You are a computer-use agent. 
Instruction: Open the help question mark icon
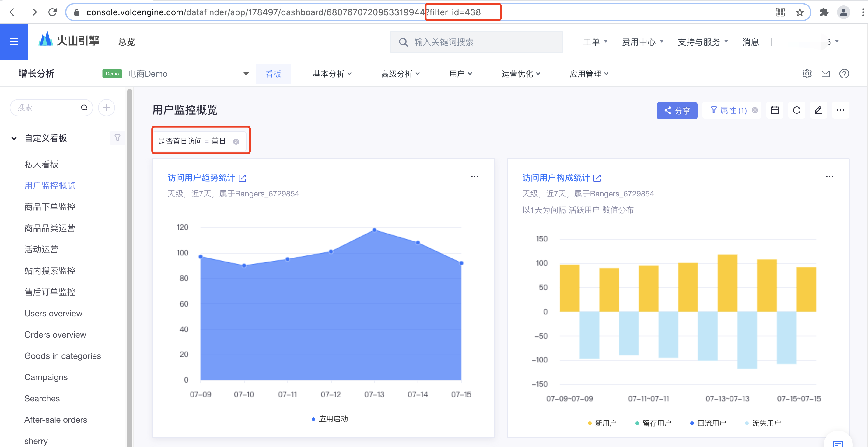click(x=844, y=73)
